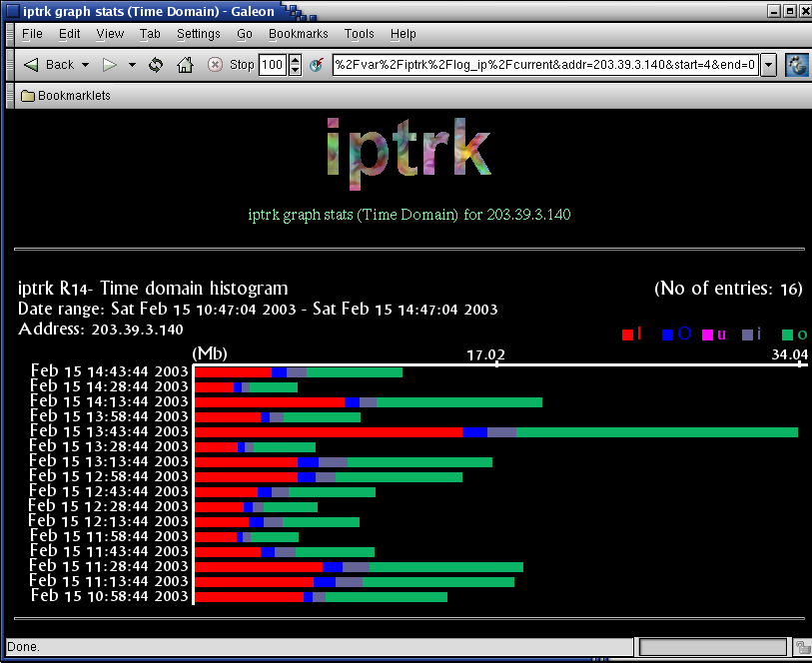Image resolution: width=812 pixels, height=663 pixels.
Task: Open the Tab menu
Action: [x=150, y=34]
